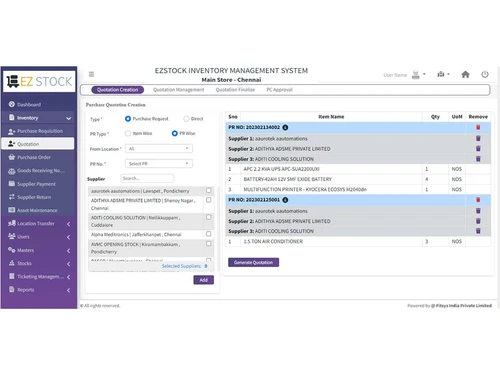Choose PR Wise PR type
This screenshot has width=500, height=375.
pos(175,133)
